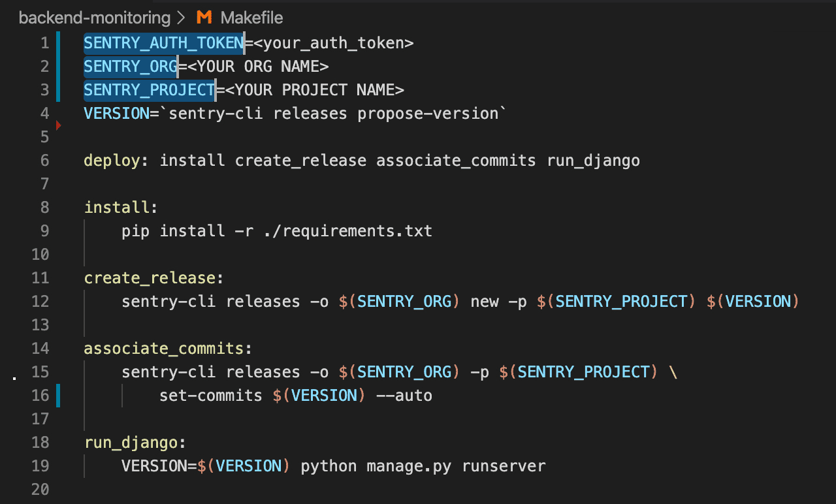Click $(SENTRY_ORG) in the create_release command
Image resolution: width=836 pixels, height=504 pixels.
pyautogui.click(x=398, y=301)
